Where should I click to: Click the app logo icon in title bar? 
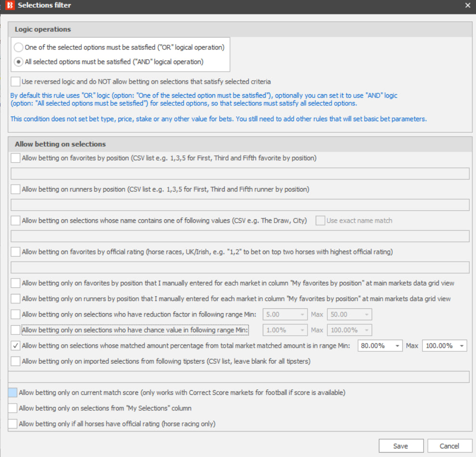click(10, 5)
